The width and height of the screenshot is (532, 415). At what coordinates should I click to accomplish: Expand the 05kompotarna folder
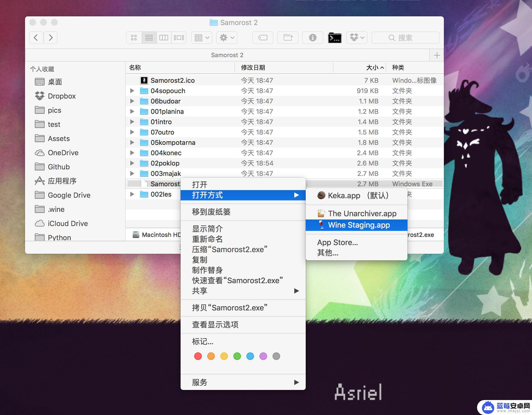[132, 142]
